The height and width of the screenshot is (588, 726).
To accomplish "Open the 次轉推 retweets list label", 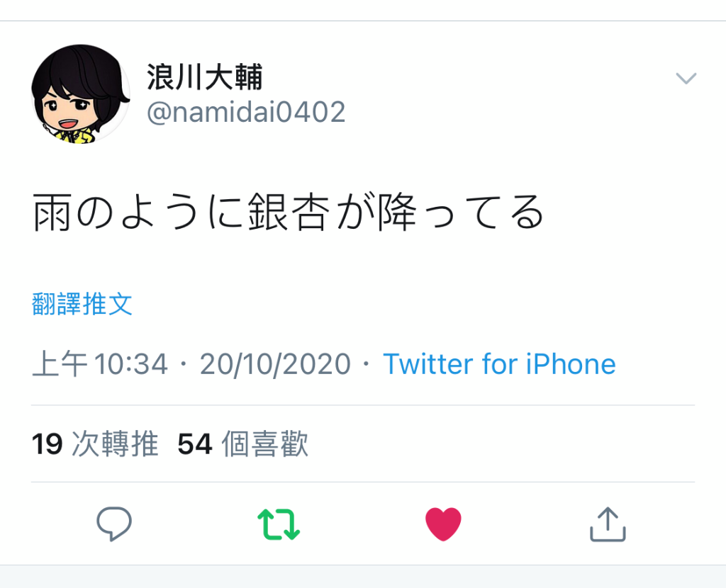I will (115, 444).
